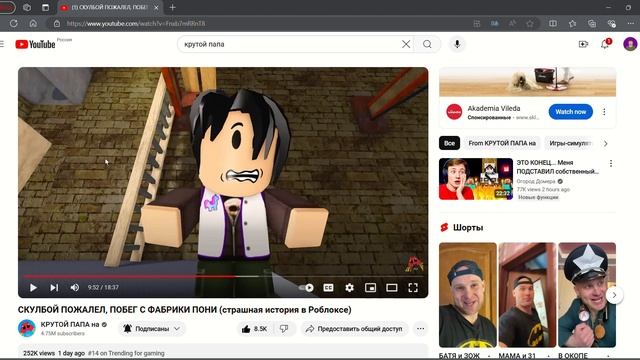Open player settings gear
Image resolution: width=640 pixels, height=360 pixels.
point(349,288)
